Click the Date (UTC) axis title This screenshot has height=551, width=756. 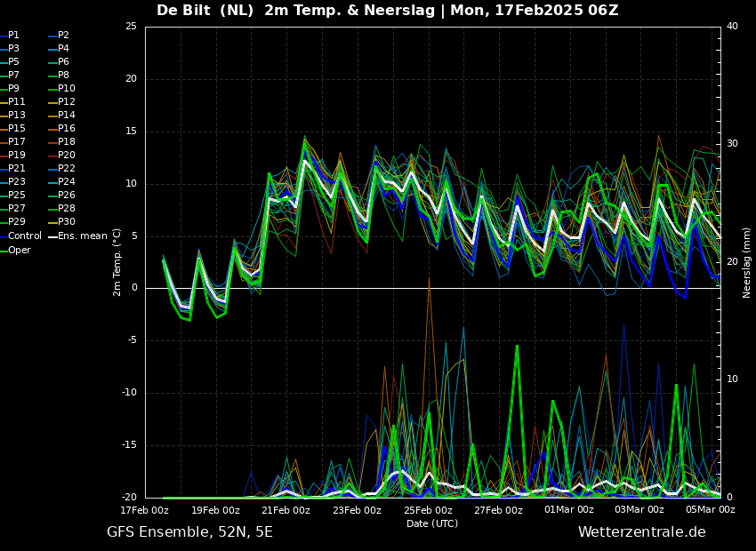432,523
